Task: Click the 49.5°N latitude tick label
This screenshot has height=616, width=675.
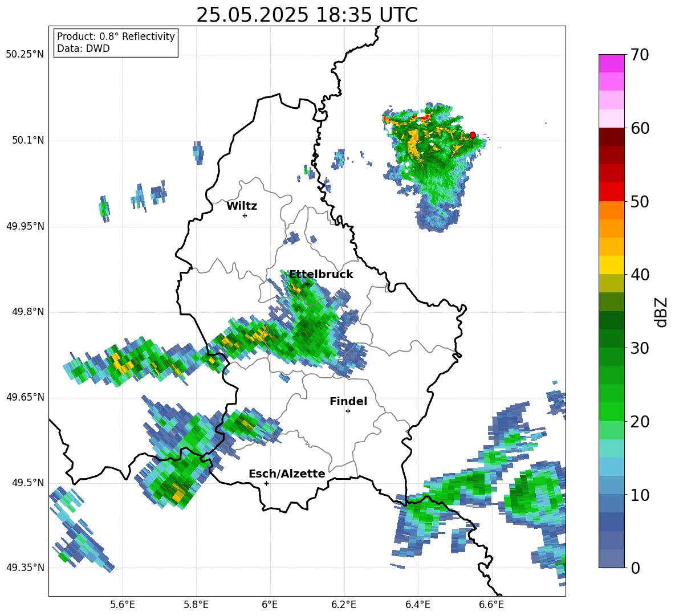Action: click(x=27, y=483)
